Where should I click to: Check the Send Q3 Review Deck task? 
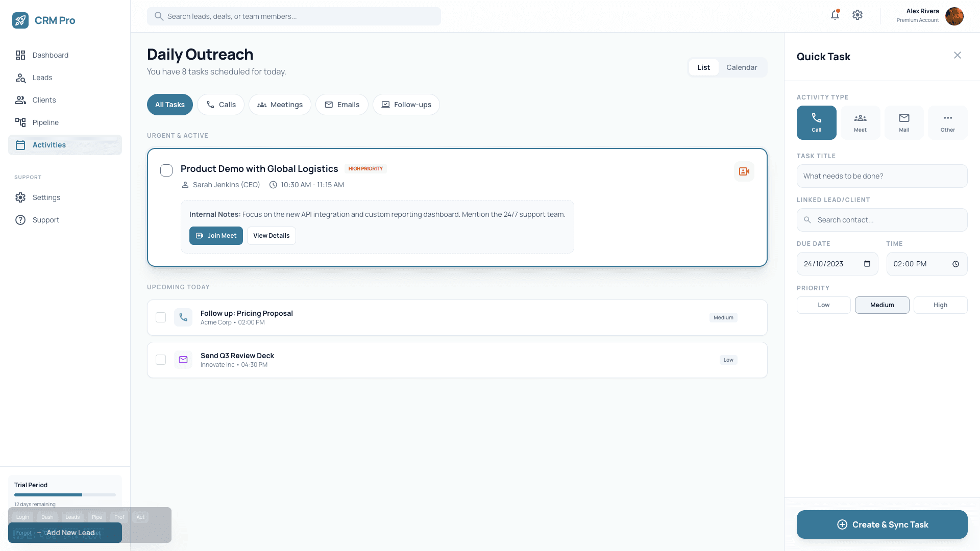click(160, 360)
